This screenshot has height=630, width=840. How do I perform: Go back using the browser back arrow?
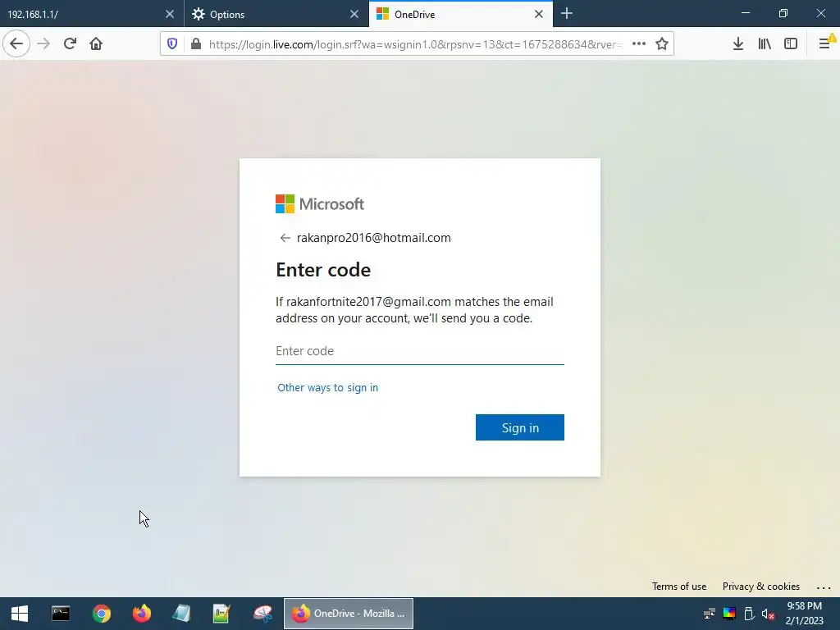point(16,44)
